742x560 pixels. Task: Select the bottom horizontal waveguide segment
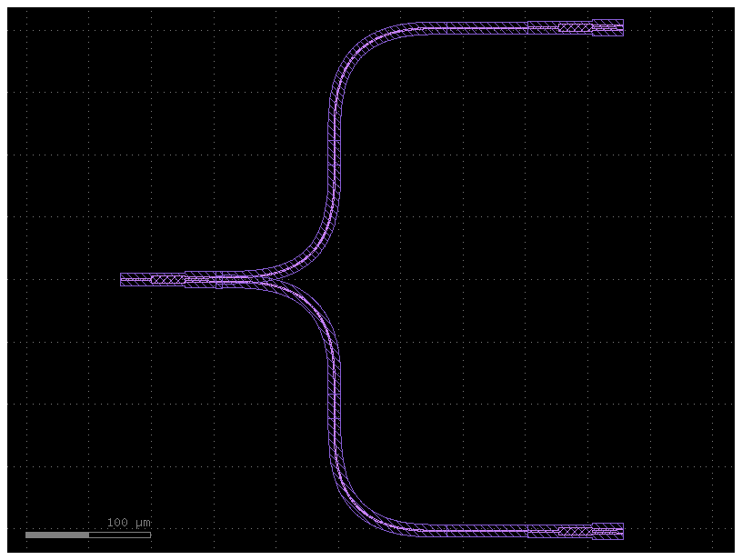click(473, 529)
